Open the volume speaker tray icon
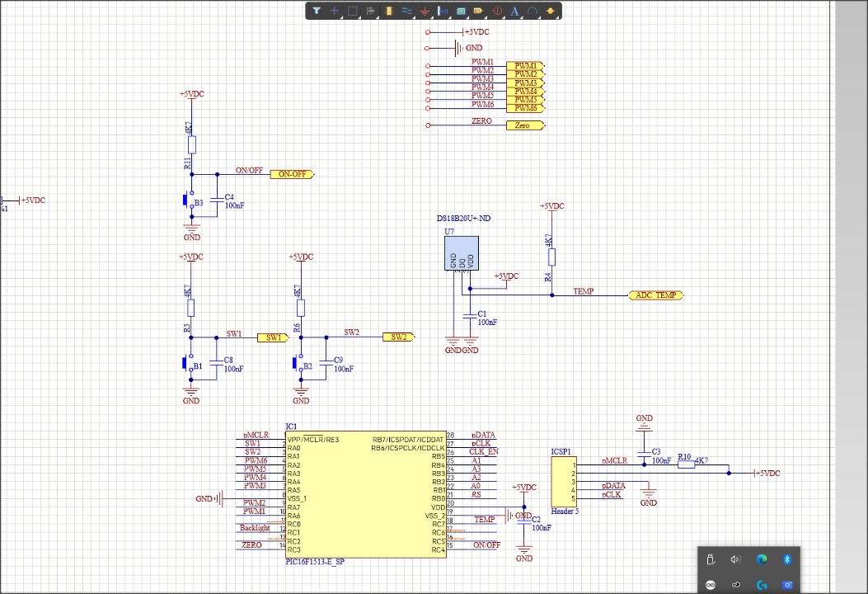 (735, 559)
